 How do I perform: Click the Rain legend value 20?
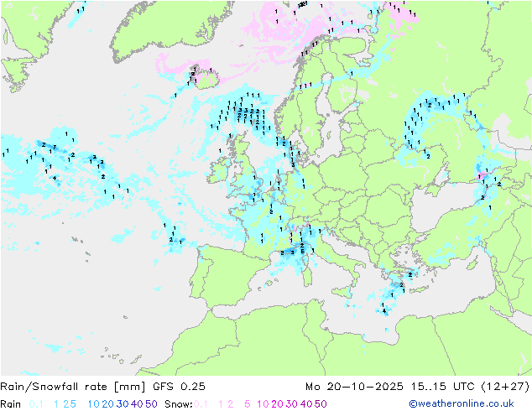(x=107, y=404)
